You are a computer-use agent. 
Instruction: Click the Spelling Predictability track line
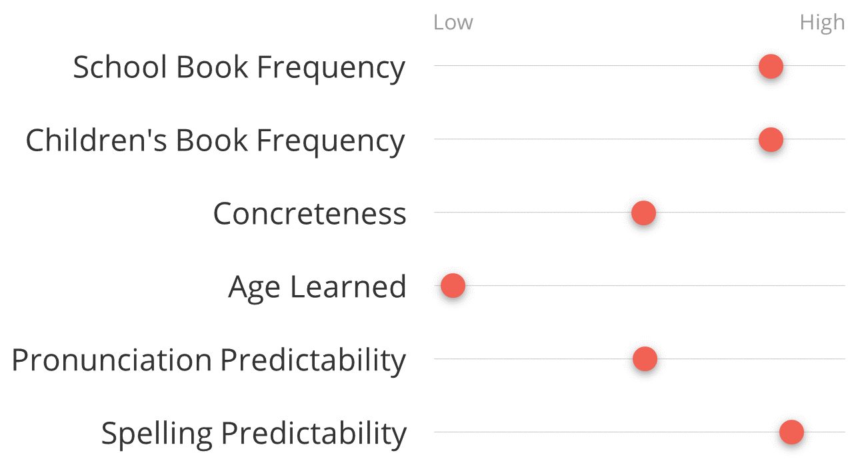tap(639, 432)
